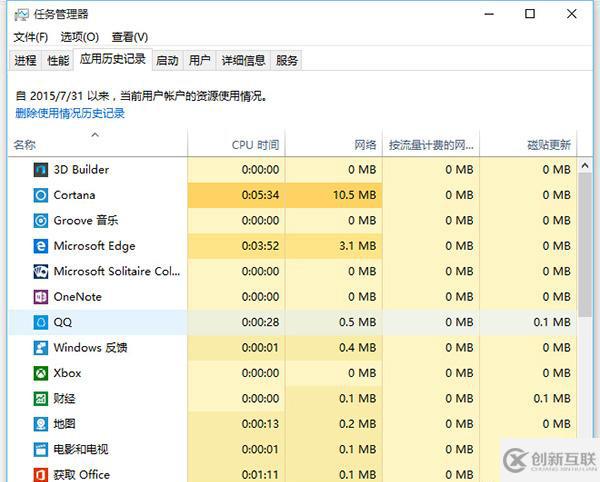Viewport: 600px width, 482px height.
Task: Click the 3D Builder app icon
Action: 41,170
